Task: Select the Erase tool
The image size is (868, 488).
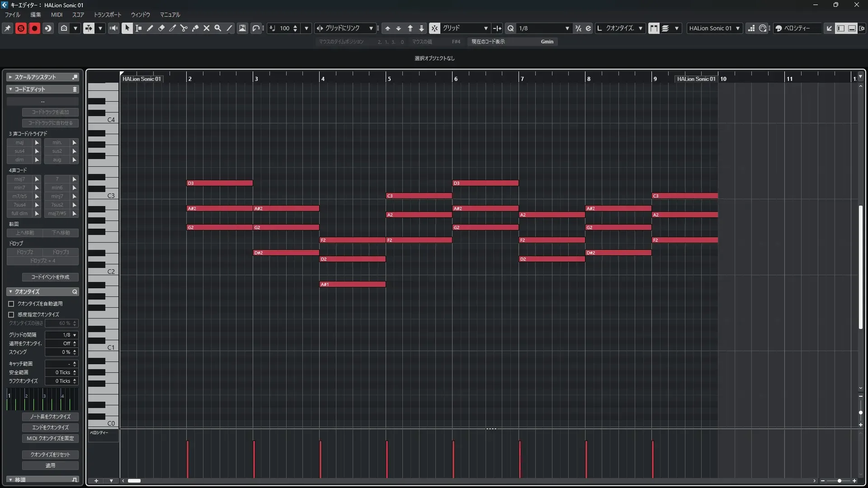Action: click(x=161, y=28)
